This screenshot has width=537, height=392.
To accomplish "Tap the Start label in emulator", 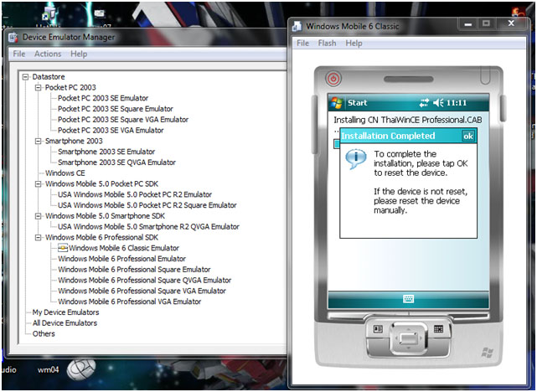I will click(x=357, y=103).
